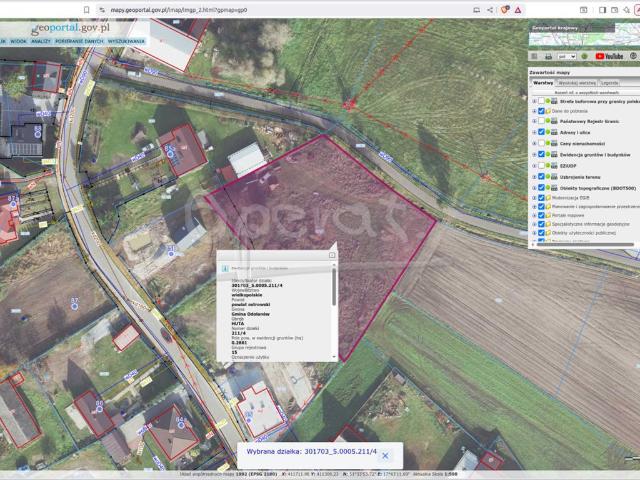This screenshot has width=640, height=480.
Task: Click the browser bookmark icon
Action: pos(87,10)
